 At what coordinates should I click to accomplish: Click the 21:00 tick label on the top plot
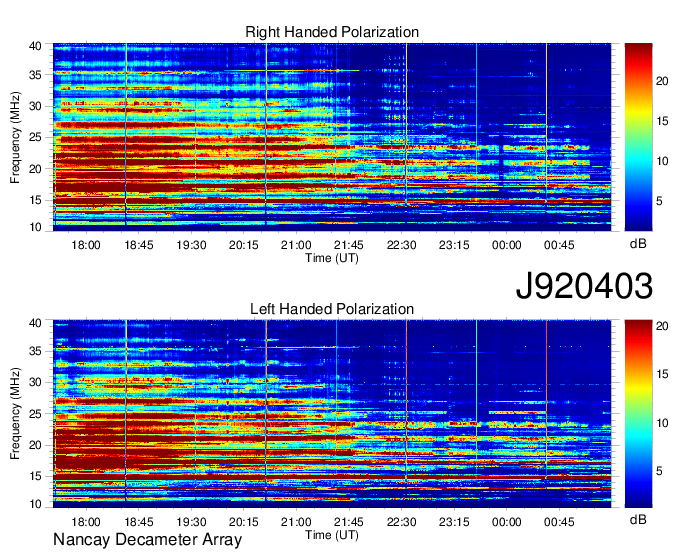[x=296, y=245]
